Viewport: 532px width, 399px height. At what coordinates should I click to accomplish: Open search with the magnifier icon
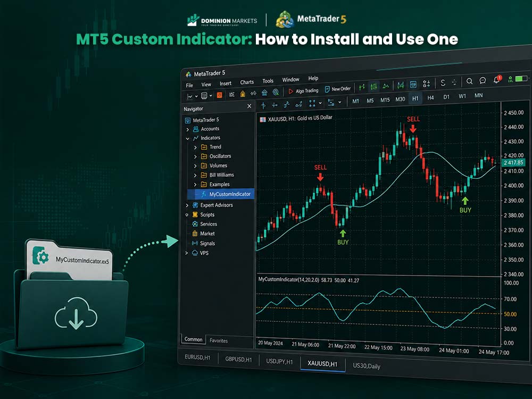pyautogui.click(x=469, y=81)
